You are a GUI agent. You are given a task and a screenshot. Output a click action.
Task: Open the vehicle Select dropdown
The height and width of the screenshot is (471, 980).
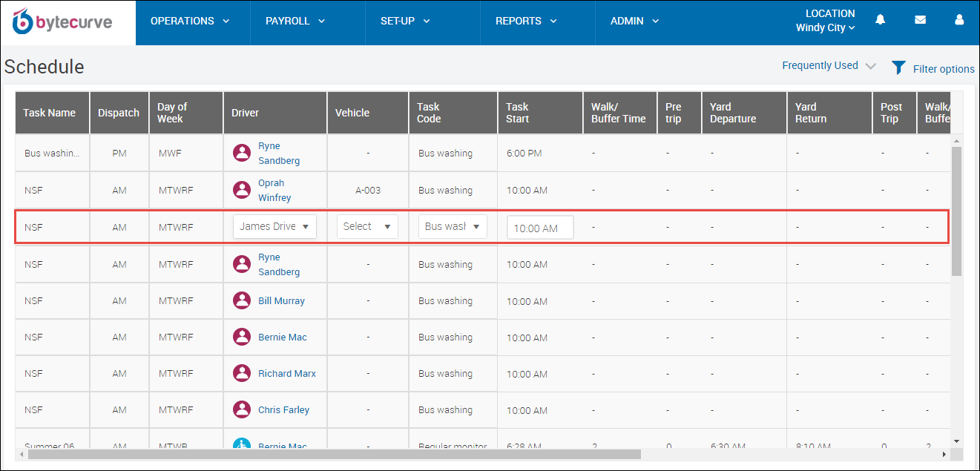point(367,227)
